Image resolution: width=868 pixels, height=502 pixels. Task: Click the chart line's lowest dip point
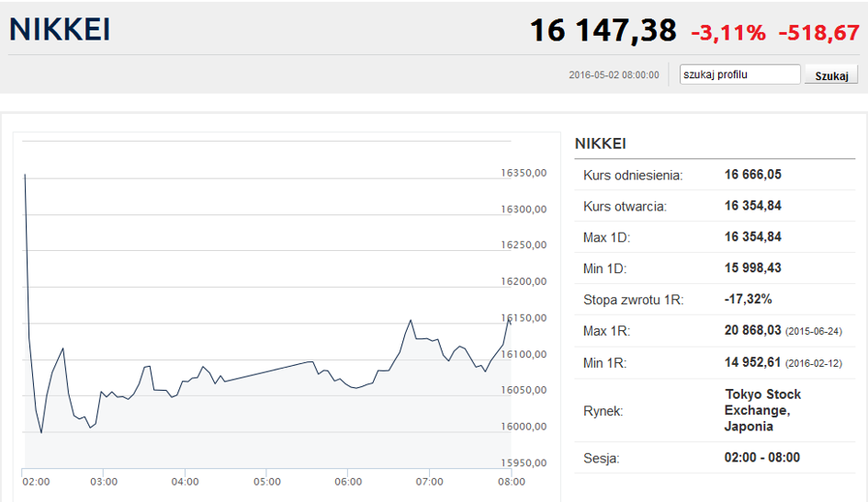point(41,432)
